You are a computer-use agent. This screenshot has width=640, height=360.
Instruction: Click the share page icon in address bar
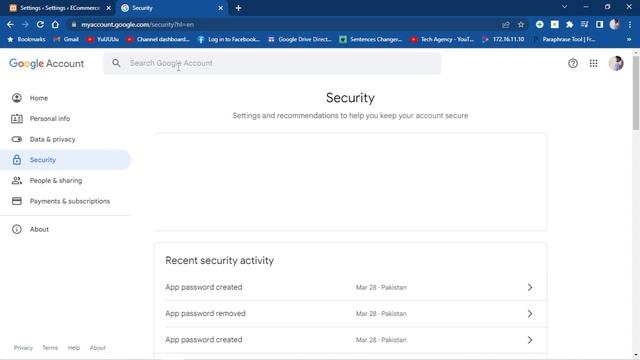click(506, 24)
